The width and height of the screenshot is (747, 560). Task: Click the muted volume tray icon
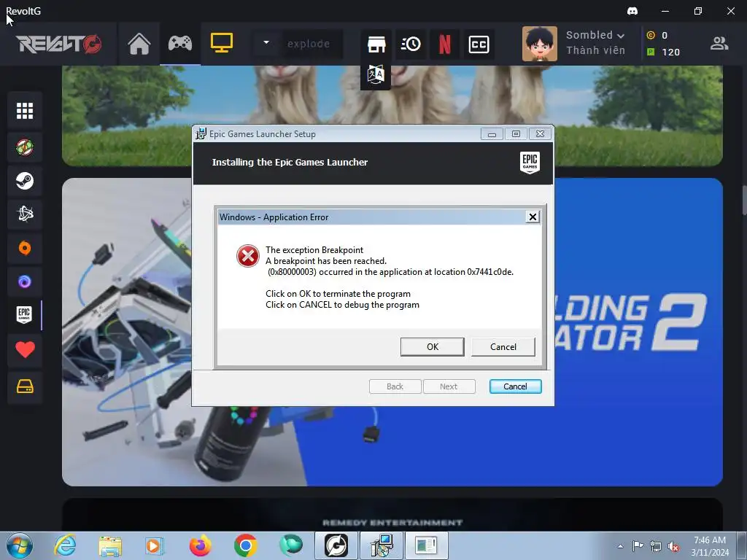click(x=673, y=546)
